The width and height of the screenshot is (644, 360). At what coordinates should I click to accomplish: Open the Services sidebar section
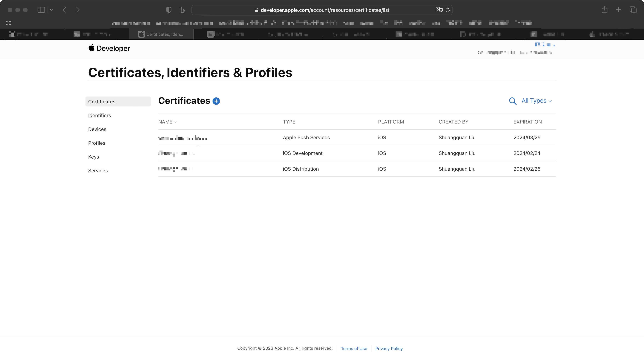point(98,171)
